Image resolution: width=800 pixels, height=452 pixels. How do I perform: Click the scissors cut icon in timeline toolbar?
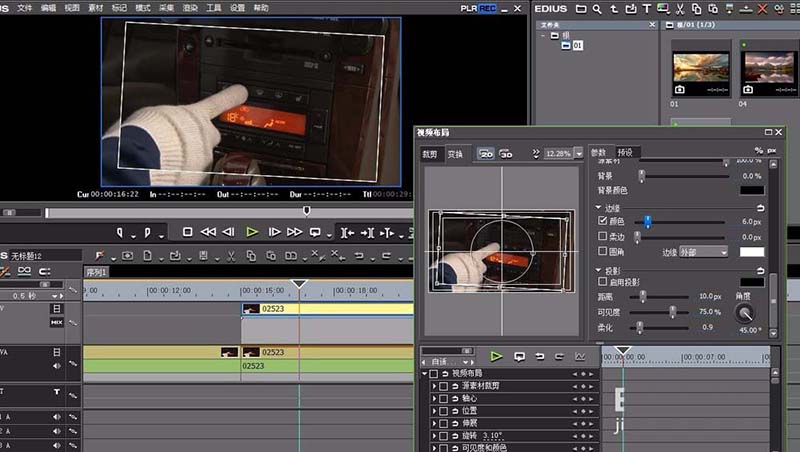click(230, 256)
